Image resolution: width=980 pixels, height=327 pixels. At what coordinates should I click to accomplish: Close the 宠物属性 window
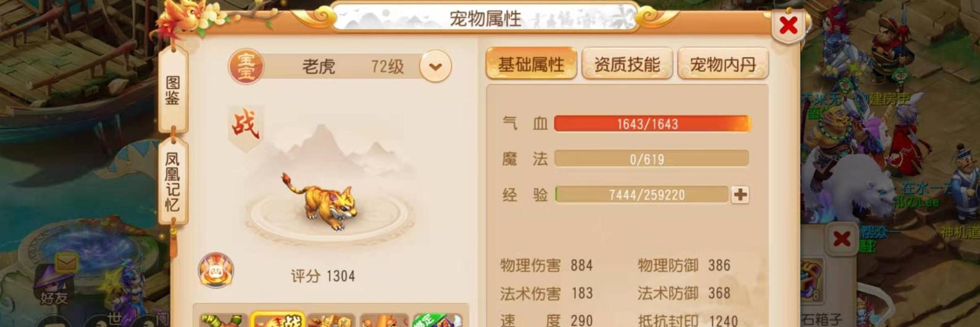coord(788,25)
